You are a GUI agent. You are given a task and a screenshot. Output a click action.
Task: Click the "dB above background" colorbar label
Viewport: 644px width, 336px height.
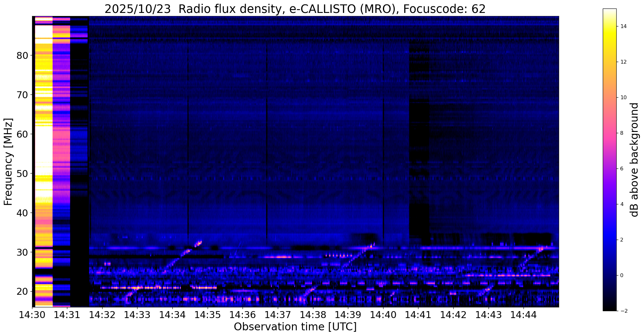635,160
